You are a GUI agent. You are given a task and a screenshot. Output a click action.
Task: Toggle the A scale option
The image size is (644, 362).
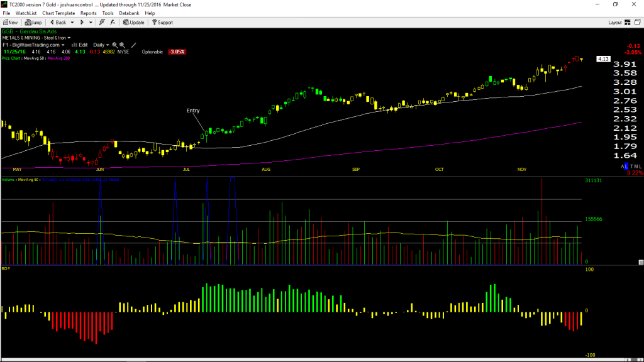coord(622,166)
